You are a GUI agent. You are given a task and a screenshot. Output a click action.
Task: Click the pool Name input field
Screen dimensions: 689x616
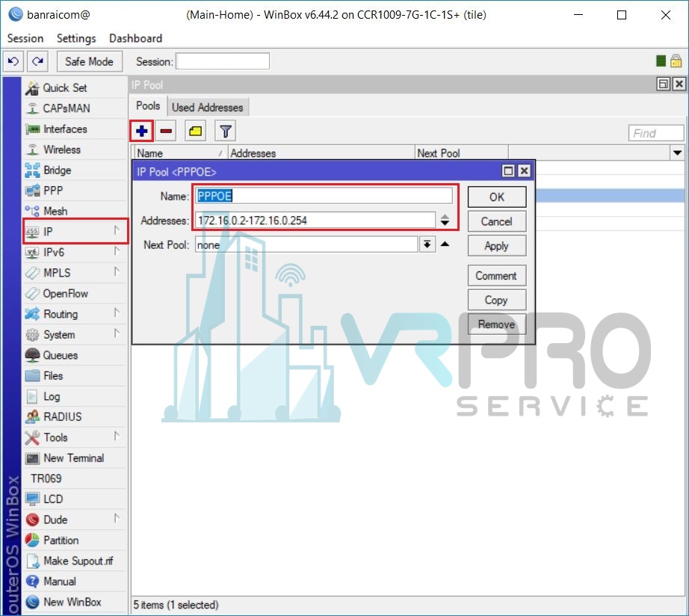[x=324, y=196]
